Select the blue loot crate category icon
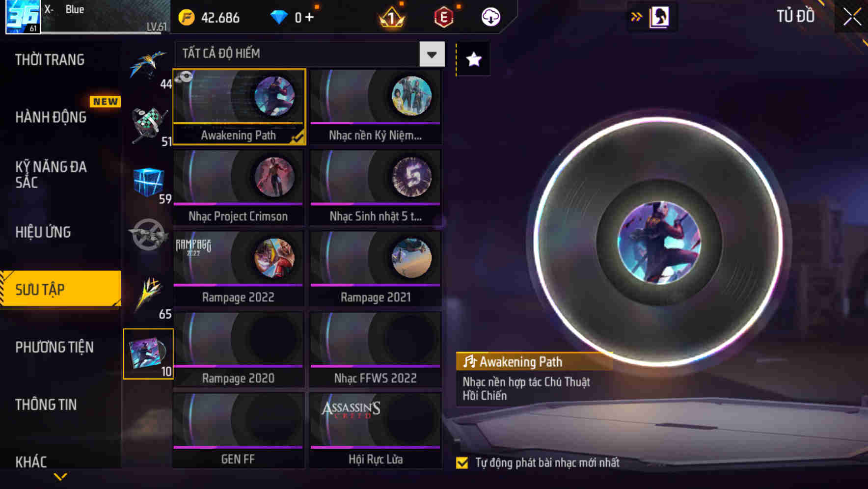Image resolution: width=868 pixels, height=489 pixels. (148, 181)
